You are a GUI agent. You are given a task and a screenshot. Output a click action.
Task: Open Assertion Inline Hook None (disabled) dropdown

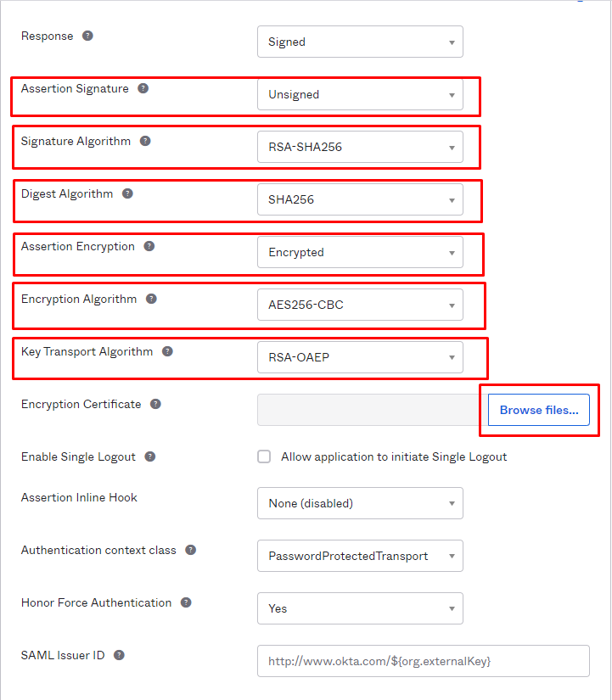pyautogui.click(x=360, y=503)
